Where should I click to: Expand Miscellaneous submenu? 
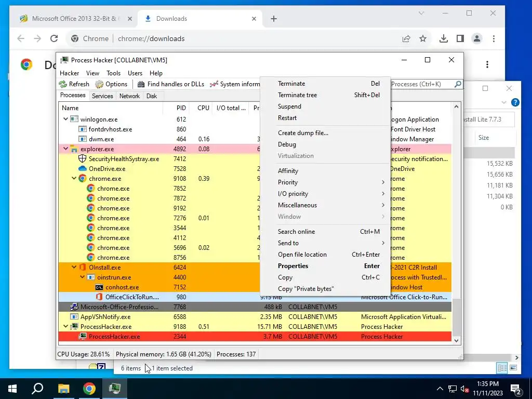point(326,205)
